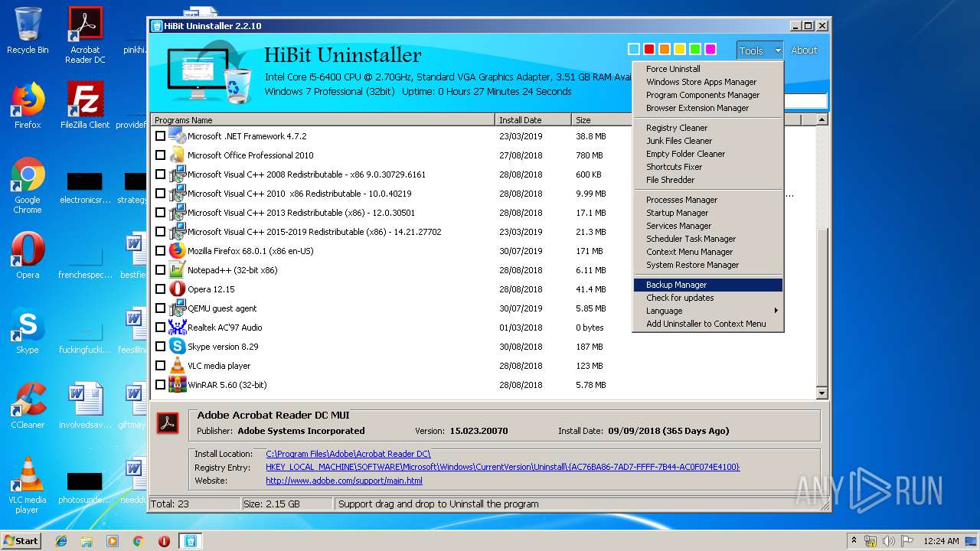Select Junk Files Cleaner

(x=708, y=140)
